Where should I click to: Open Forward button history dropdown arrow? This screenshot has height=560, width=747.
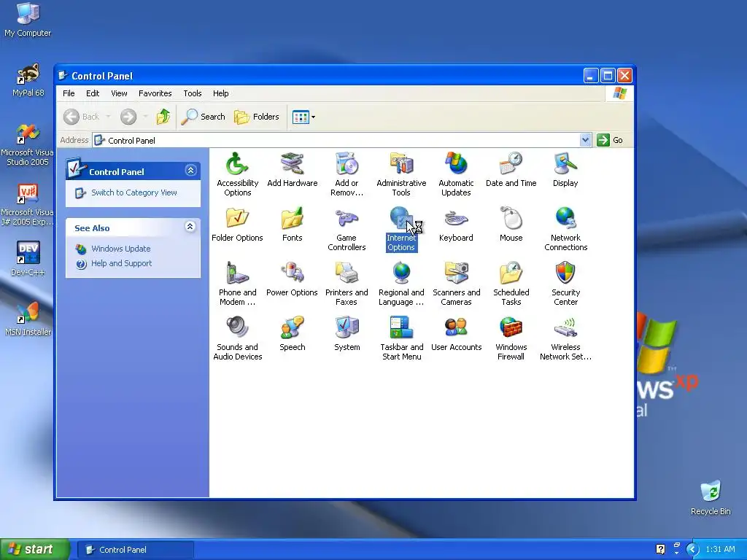coord(145,117)
